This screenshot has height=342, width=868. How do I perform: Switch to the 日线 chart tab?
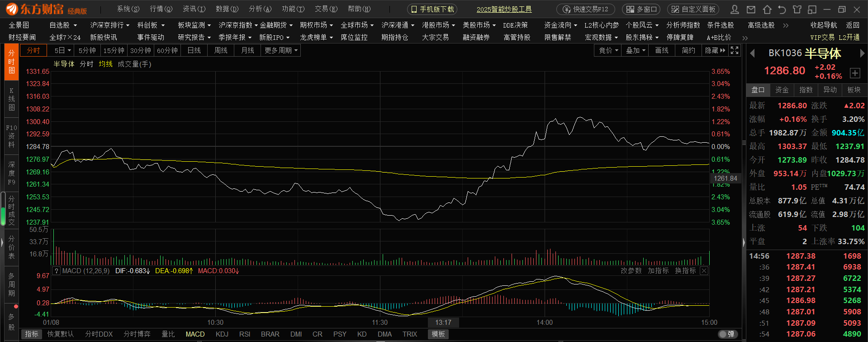pos(194,50)
